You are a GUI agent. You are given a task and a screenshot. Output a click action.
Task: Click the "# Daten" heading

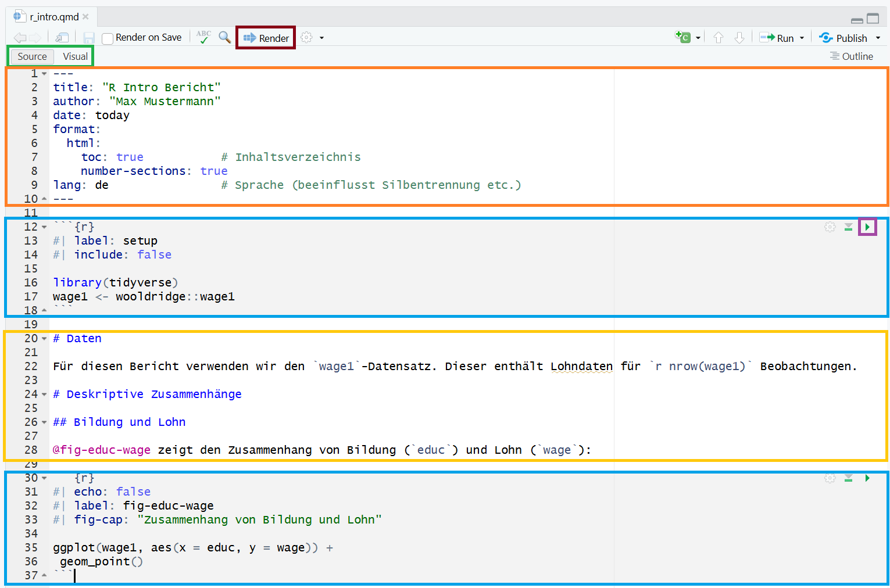pyautogui.click(x=77, y=338)
